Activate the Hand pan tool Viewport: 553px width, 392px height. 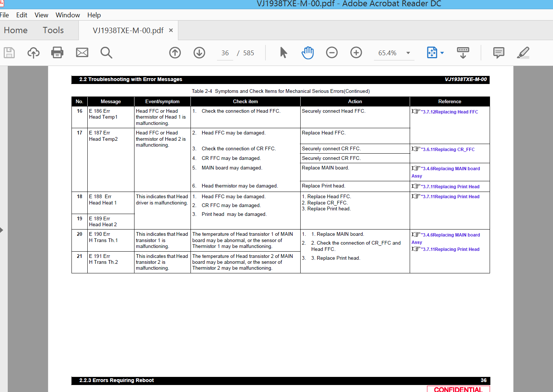[308, 53]
